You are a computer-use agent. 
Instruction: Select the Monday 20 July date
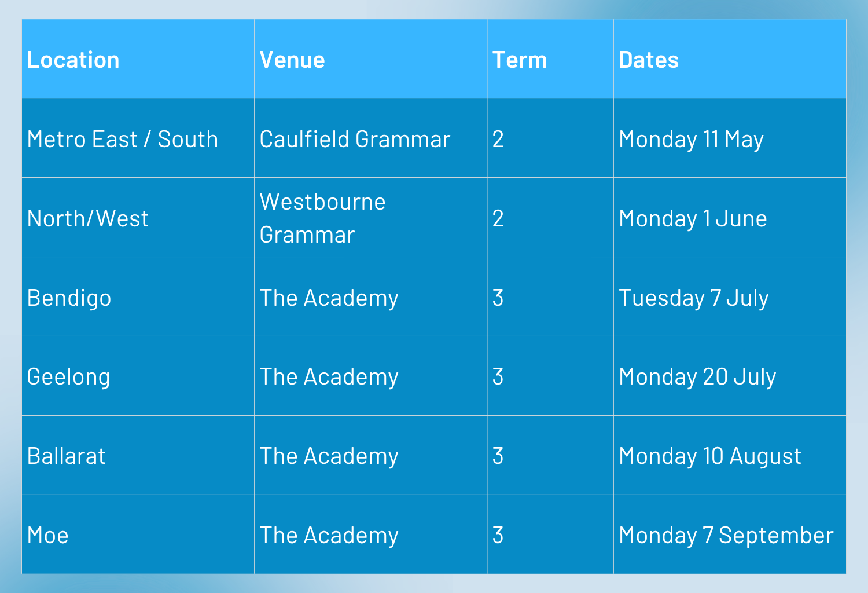click(x=697, y=377)
